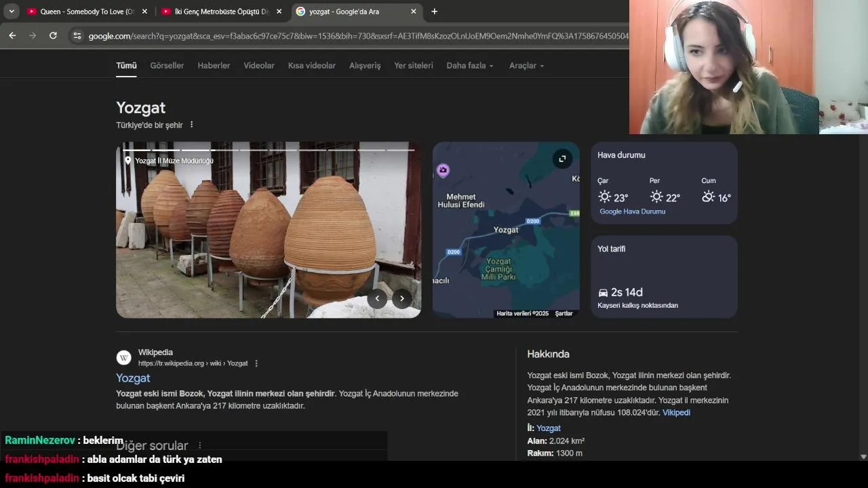Click the Hava durumu card heading

621,155
